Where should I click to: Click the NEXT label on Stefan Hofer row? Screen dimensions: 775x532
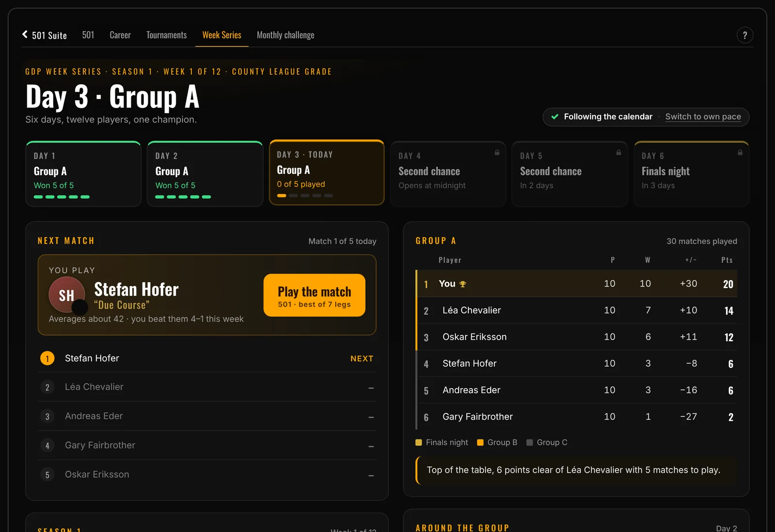[x=362, y=359]
